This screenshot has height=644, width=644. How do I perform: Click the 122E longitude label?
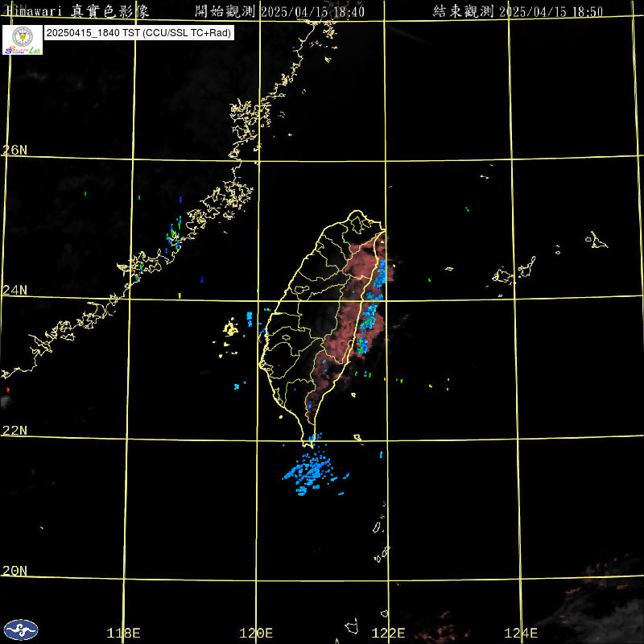389,633
